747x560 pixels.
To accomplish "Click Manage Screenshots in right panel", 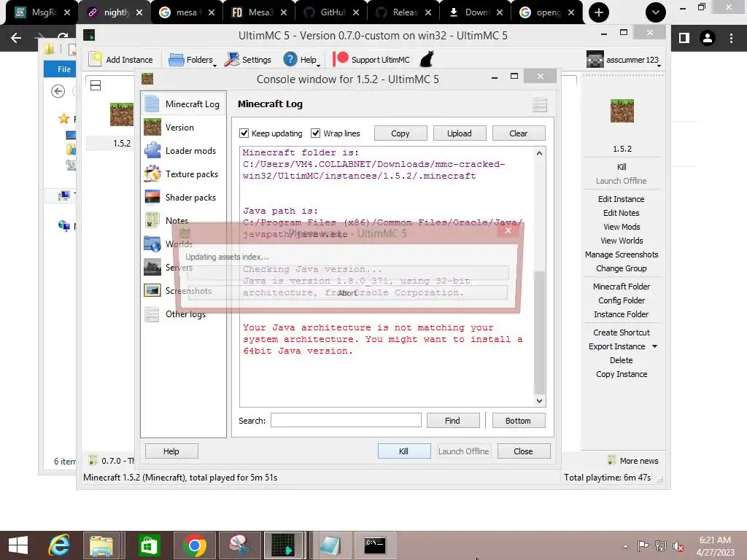I will coord(622,254).
